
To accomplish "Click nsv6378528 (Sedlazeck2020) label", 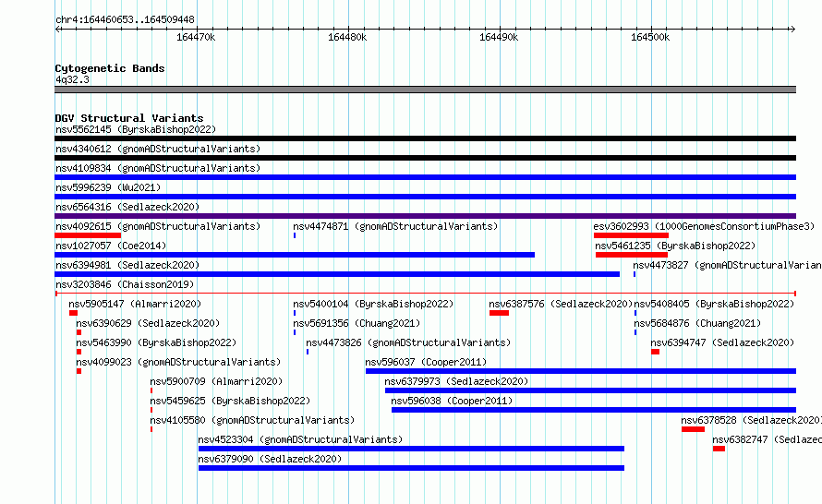I will (751, 420).
